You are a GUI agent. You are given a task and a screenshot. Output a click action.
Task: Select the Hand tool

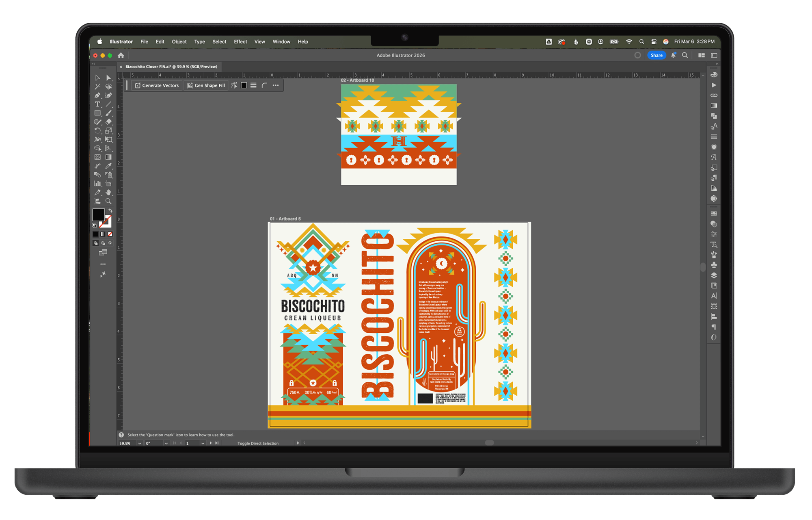[108, 192]
